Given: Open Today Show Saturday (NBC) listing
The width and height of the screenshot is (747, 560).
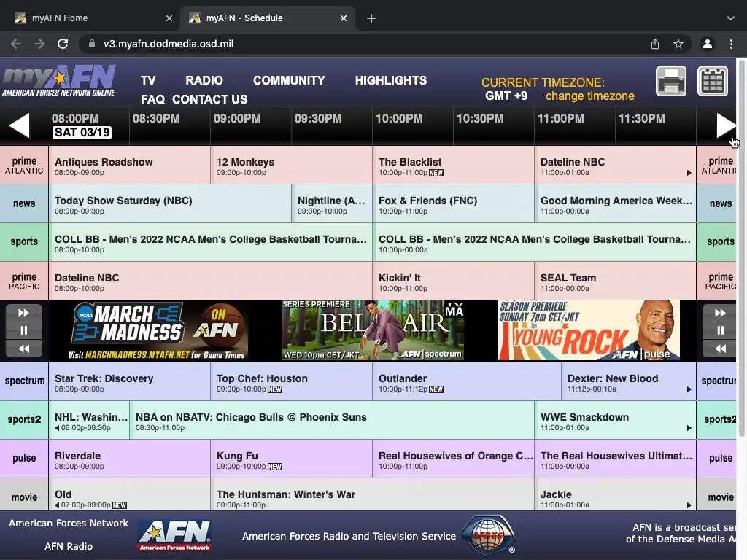Looking at the screenshot, I should point(170,204).
